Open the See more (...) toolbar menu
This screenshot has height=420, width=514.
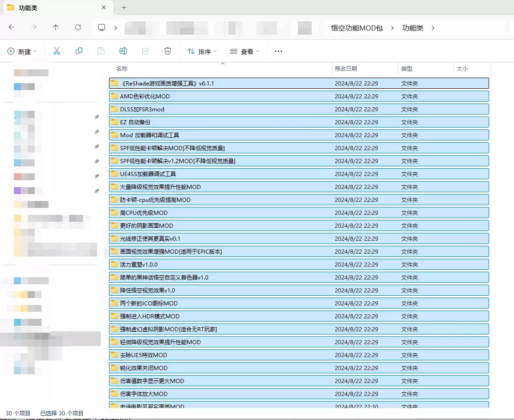[278, 51]
